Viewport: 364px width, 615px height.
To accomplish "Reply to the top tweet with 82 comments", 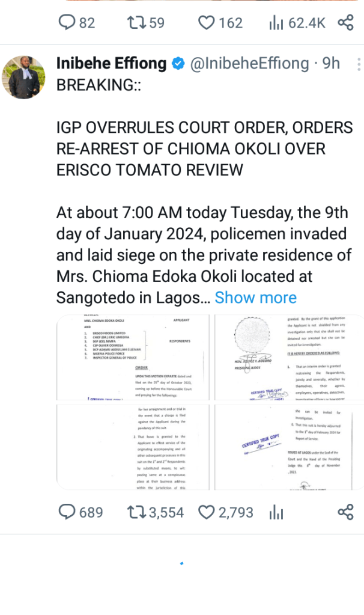I will point(65,23).
